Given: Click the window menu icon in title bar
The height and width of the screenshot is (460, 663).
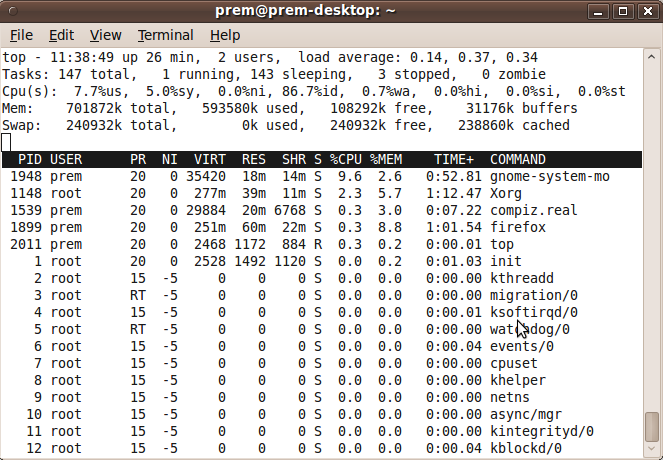Looking at the screenshot, I should click(x=13, y=11).
